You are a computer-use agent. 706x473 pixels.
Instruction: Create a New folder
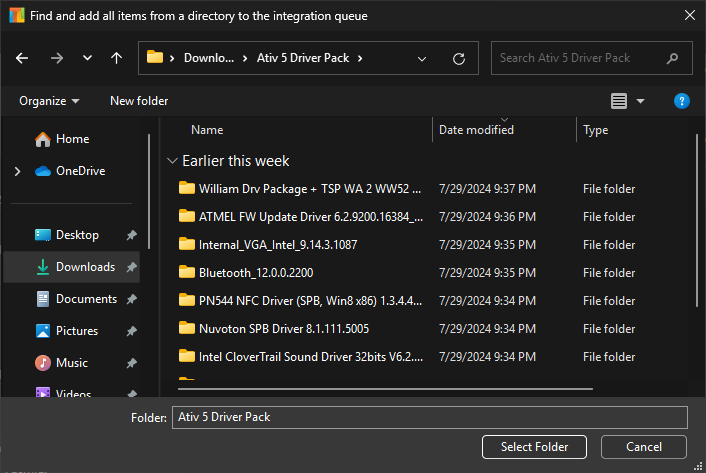point(139,101)
